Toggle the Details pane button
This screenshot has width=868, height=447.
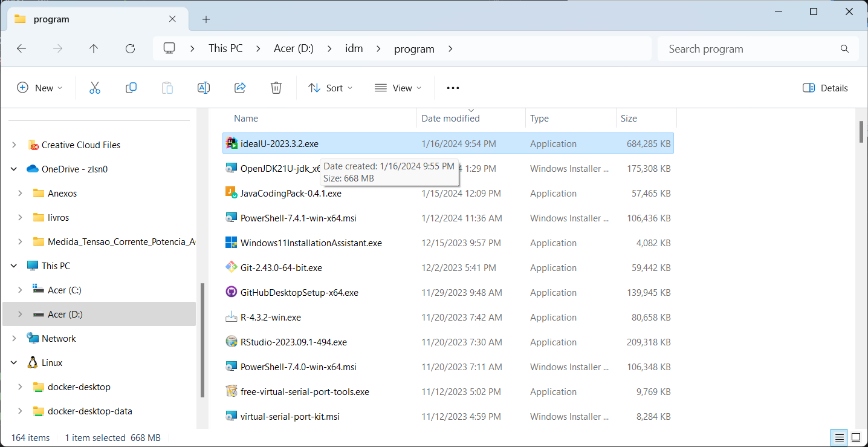825,88
